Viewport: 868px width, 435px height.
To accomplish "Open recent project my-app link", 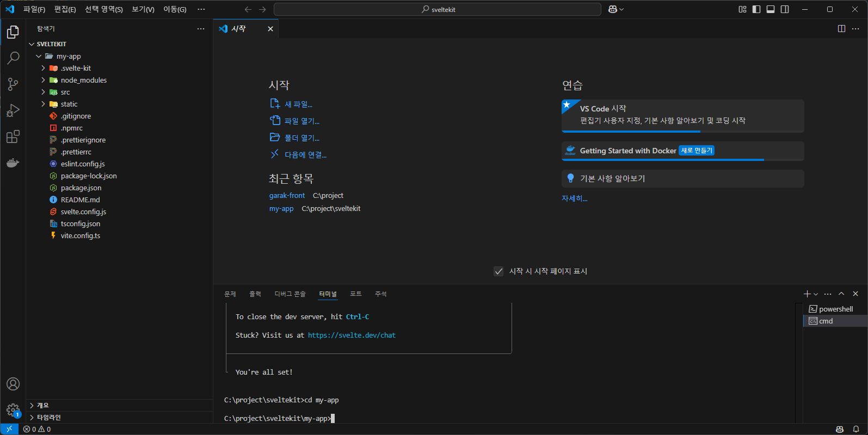I will 281,208.
